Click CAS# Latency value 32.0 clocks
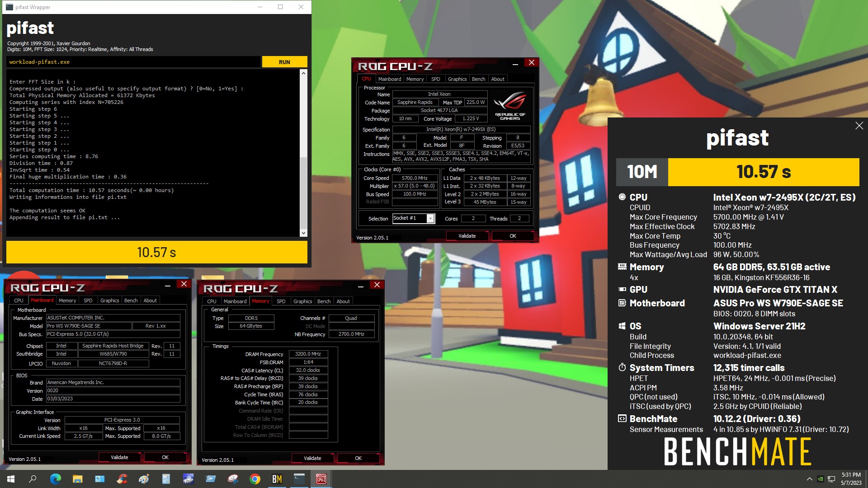Image resolution: width=868 pixels, height=488 pixels. [308, 371]
